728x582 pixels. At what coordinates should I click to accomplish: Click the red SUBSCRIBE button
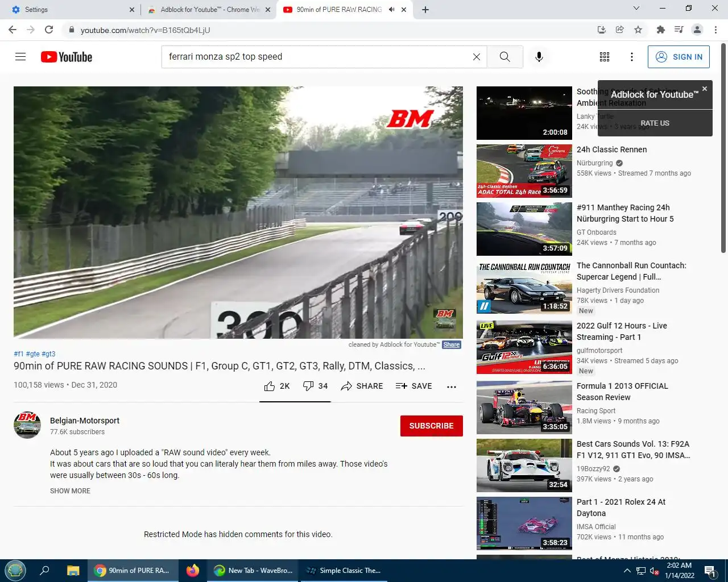(432, 426)
